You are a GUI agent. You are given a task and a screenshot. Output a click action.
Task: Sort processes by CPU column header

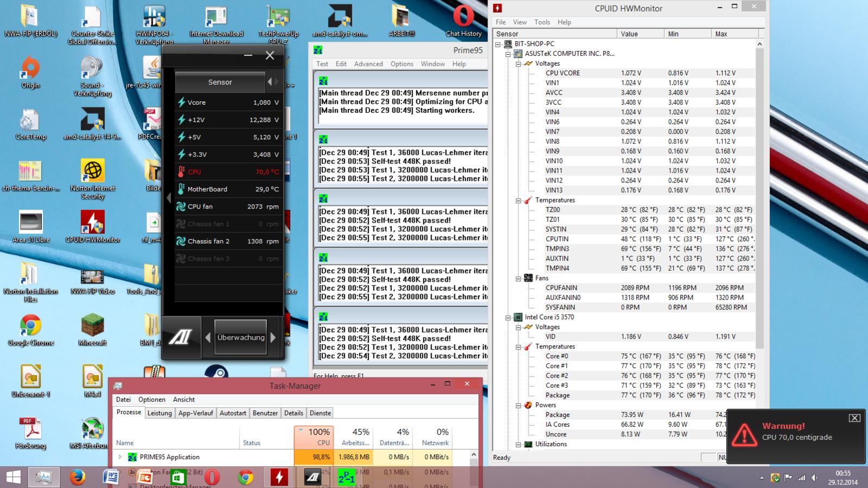click(x=313, y=437)
